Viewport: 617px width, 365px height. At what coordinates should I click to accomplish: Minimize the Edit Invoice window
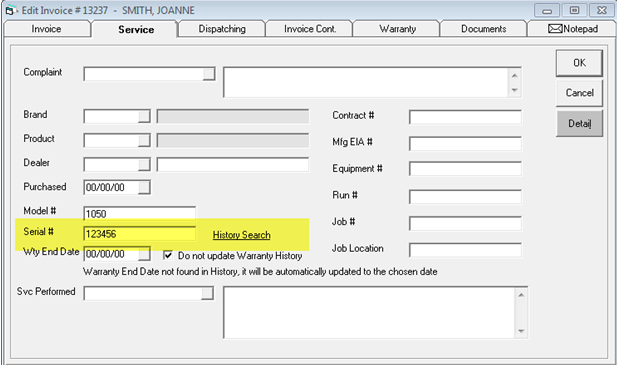click(x=547, y=11)
